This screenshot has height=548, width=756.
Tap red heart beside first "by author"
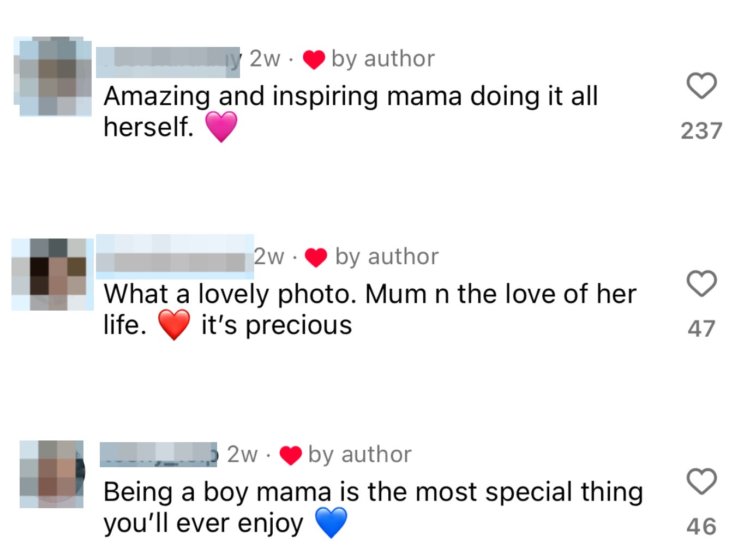click(314, 59)
